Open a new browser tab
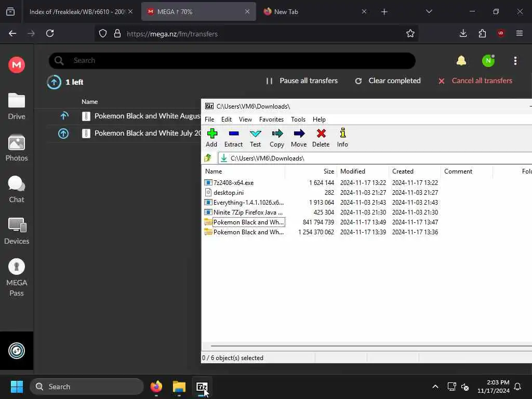Viewport: 532px width, 399px height. [384, 12]
